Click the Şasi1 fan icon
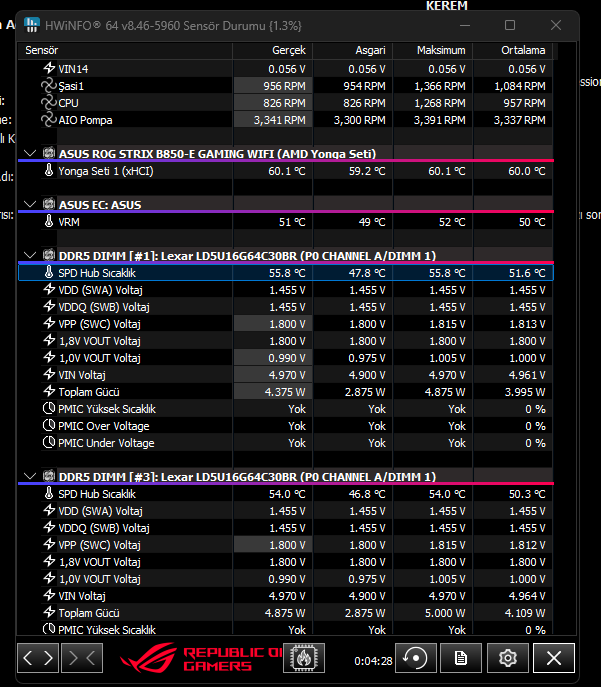The height and width of the screenshot is (687, 601). (49, 85)
